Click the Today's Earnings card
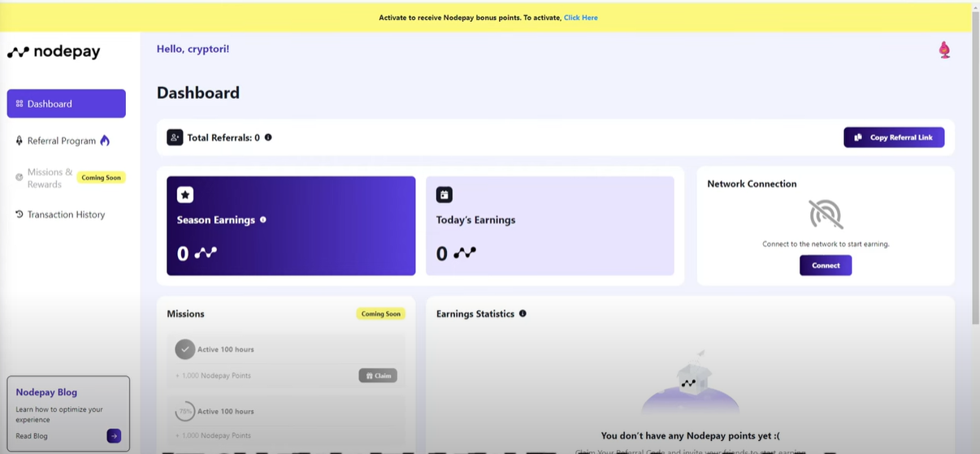The width and height of the screenshot is (980, 454). 550,226
